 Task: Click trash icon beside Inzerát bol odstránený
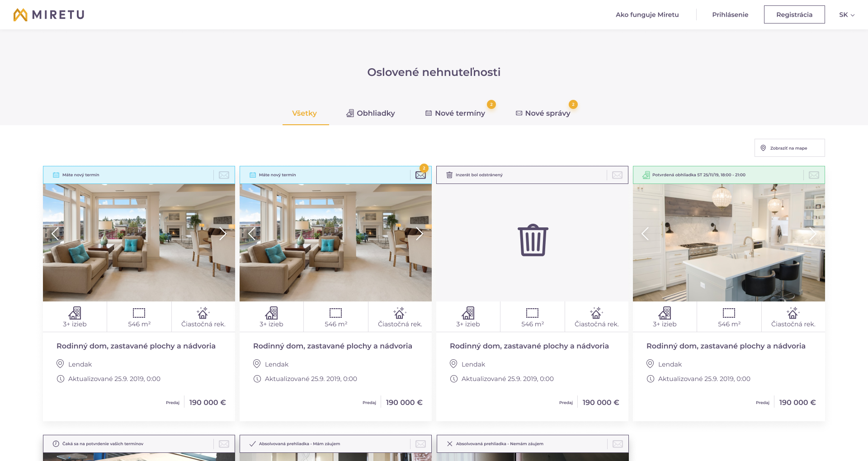[x=449, y=175]
